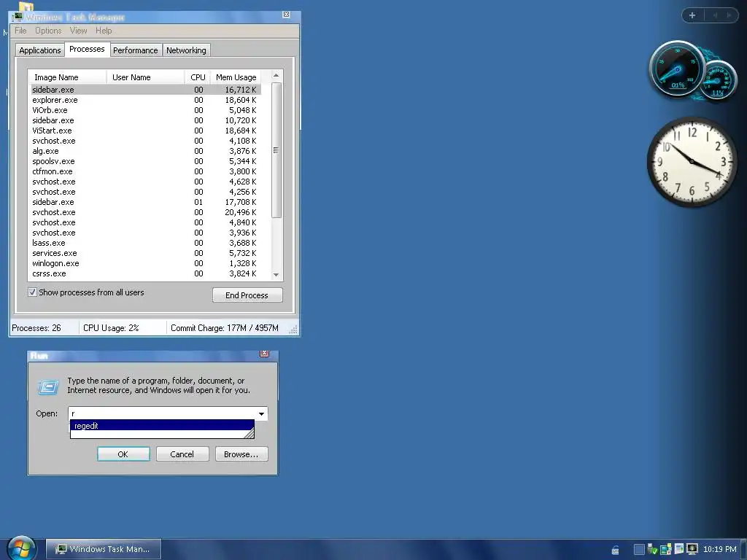Click the CPU meter gadget dial

(x=677, y=69)
